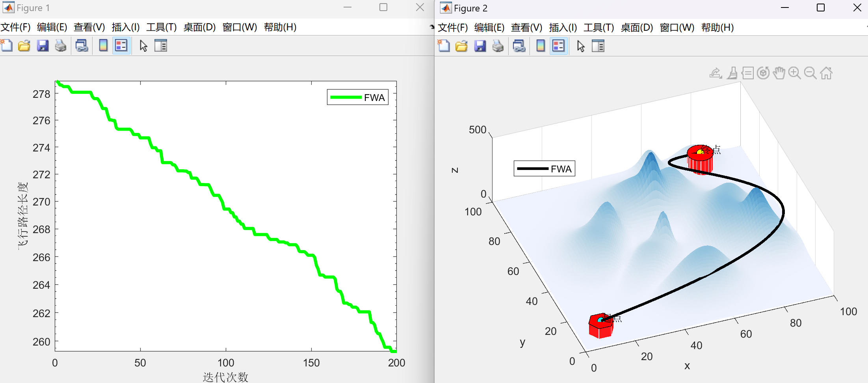Expand the 文件(F) menu in Figure 1
Screen dimensions: 868x383
point(16,27)
